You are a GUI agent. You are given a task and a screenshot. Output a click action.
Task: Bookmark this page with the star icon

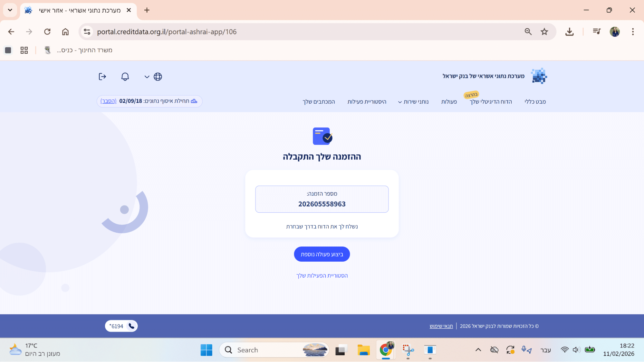coord(544,32)
